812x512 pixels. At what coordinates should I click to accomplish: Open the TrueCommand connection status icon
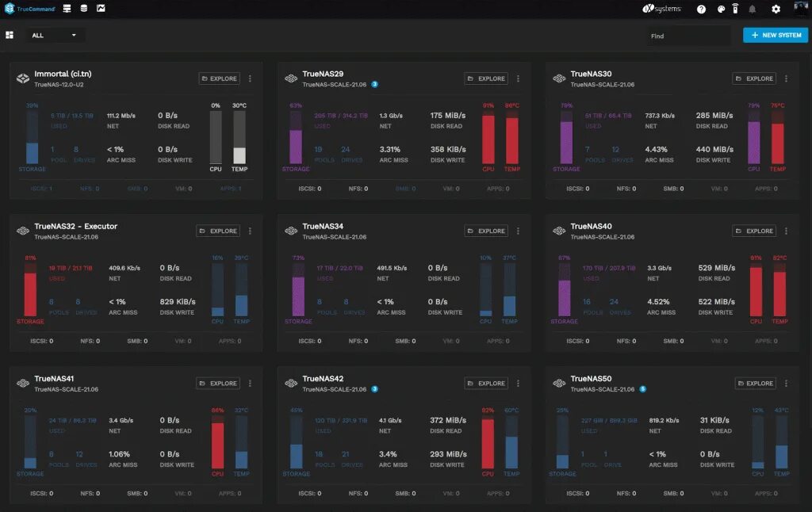(x=735, y=9)
